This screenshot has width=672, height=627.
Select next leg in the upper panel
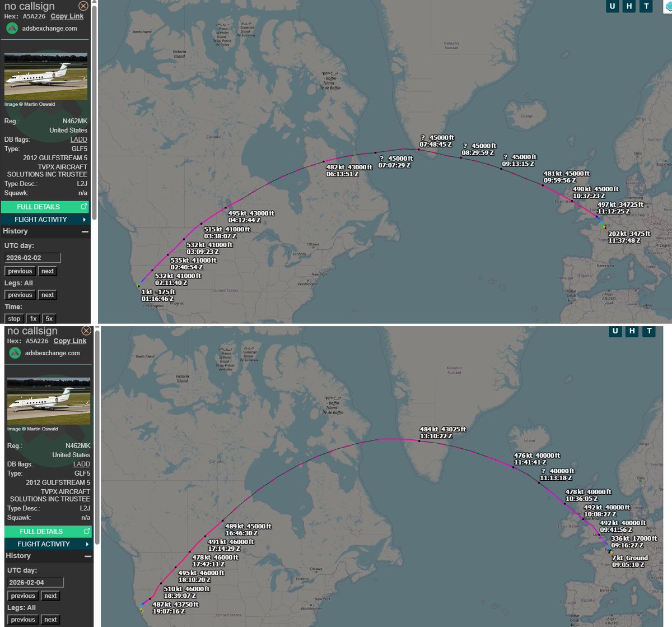click(x=48, y=295)
